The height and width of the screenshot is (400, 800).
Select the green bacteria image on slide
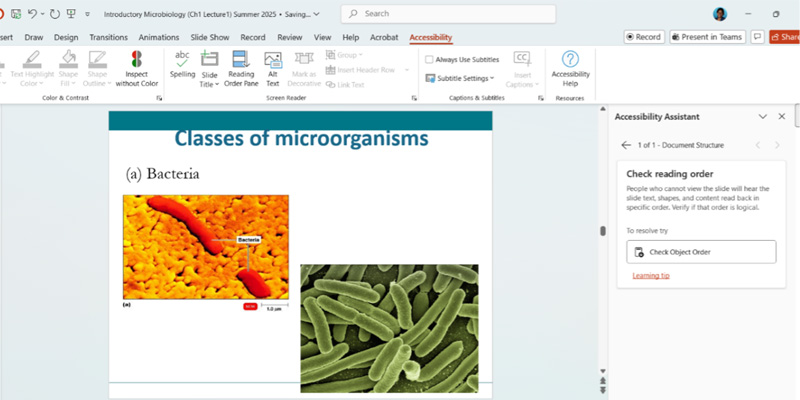click(389, 327)
